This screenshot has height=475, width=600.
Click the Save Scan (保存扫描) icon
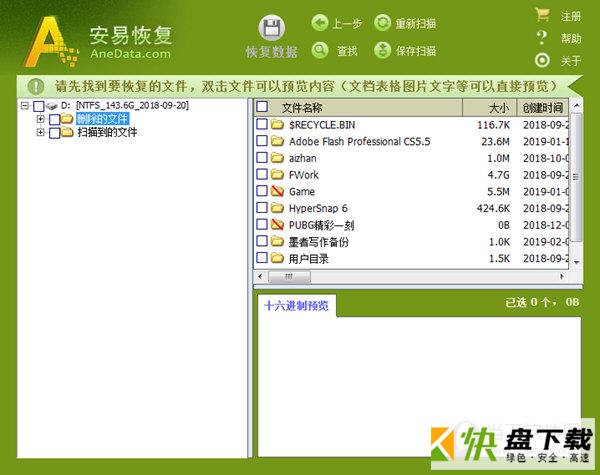pos(382,50)
